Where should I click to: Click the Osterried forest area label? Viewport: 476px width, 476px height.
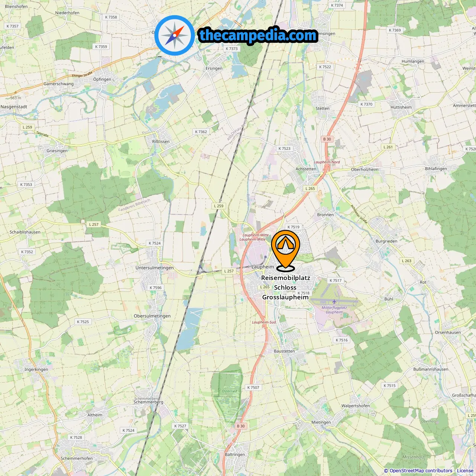click(229, 391)
